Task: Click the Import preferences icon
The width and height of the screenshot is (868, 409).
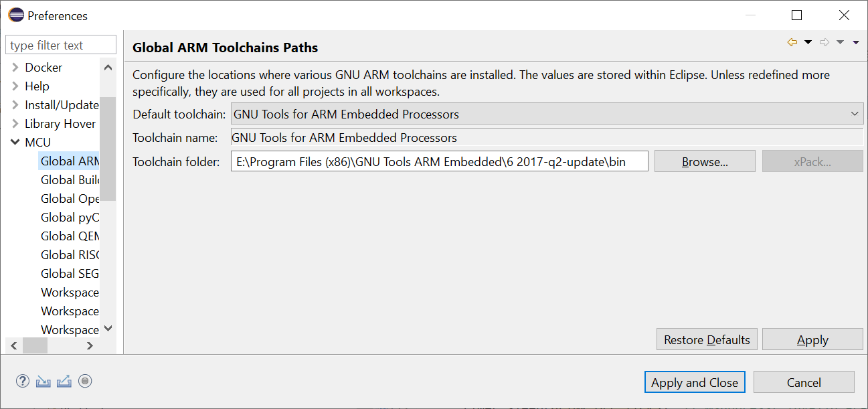Action: pos(44,382)
